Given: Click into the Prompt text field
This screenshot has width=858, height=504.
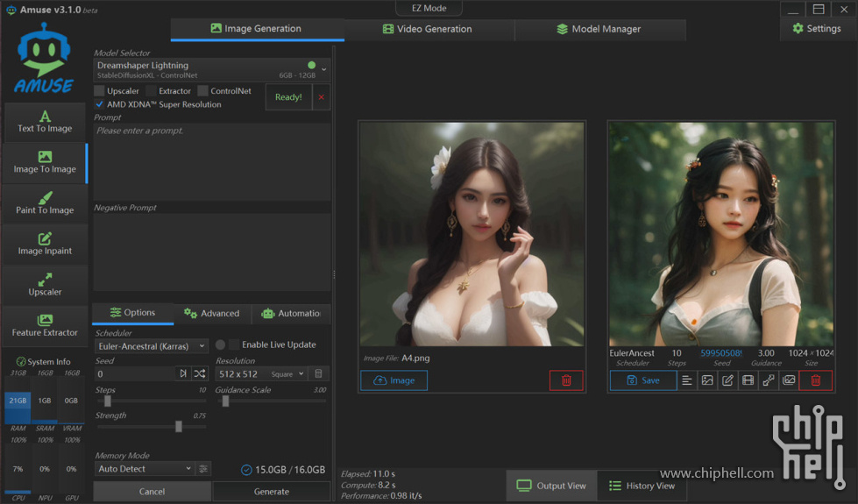Looking at the screenshot, I should point(212,161).
